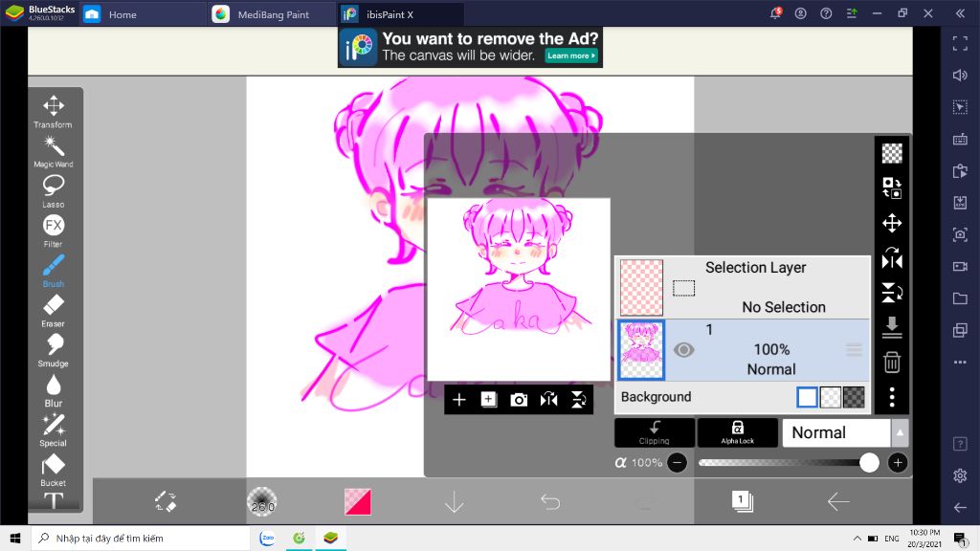Flip layer vertically in the bar below the preview
The height and width of the screenshot is (551, 980).
point(579,400)
